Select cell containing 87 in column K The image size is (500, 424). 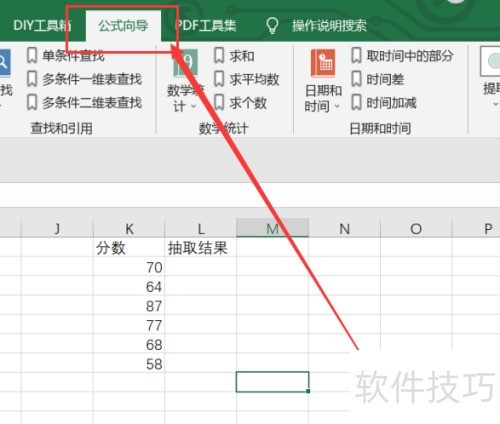click(129, 306)
